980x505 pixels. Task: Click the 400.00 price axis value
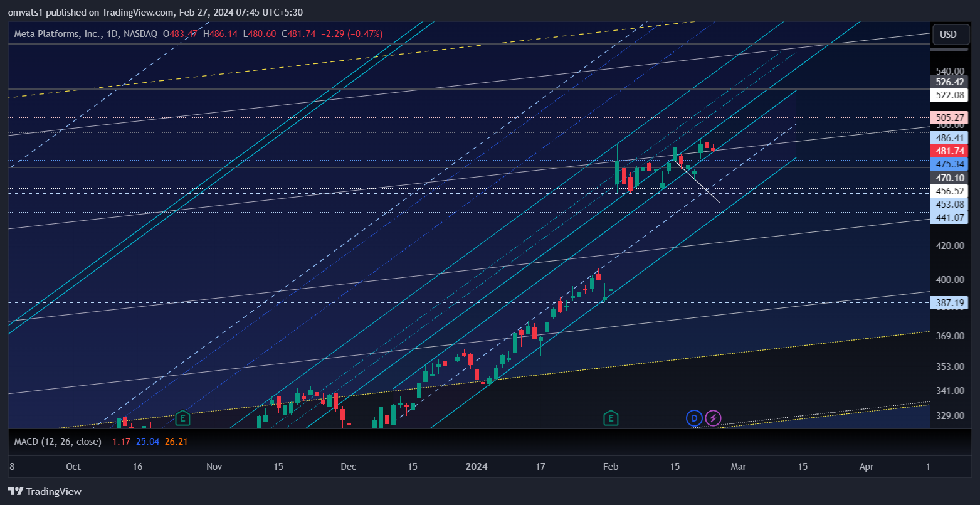(x=949, y=280)
